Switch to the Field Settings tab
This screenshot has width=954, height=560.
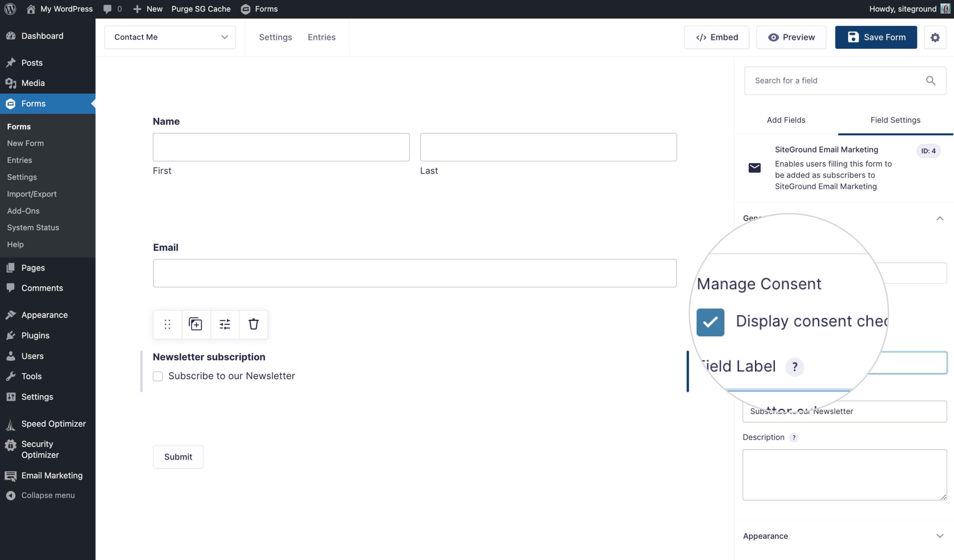[895, 120]
